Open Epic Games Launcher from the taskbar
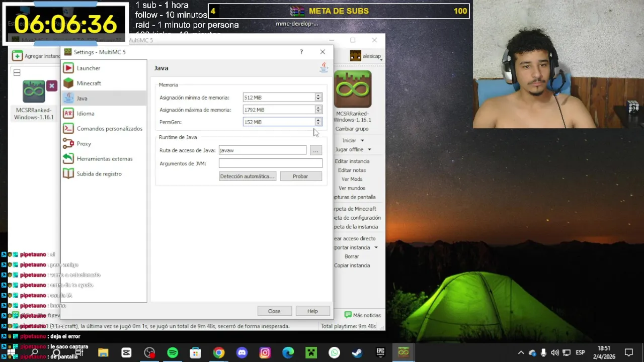 pyautogui.click(x=380, y=353)
